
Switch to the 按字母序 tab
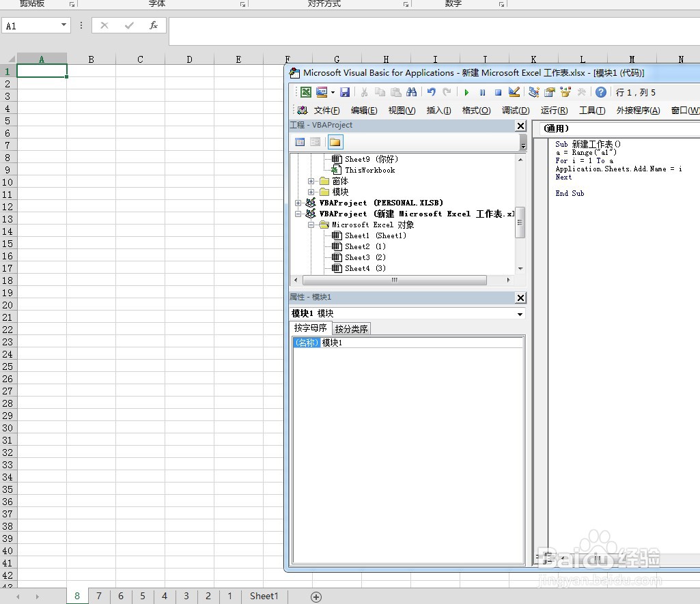point(310,328)
